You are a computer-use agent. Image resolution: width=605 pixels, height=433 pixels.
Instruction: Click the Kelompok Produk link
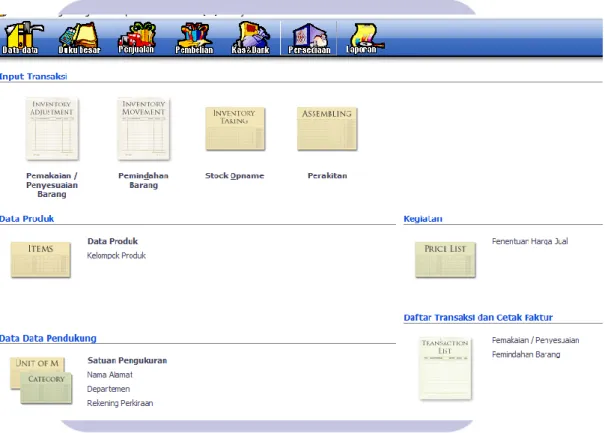pyautogui.click(x=116, y=255)
